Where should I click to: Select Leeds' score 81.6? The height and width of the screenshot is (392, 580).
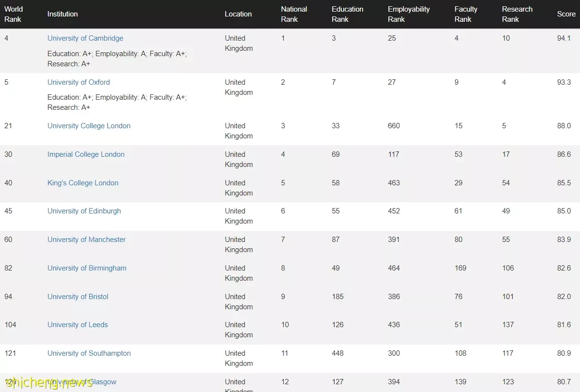pos(564,324)
